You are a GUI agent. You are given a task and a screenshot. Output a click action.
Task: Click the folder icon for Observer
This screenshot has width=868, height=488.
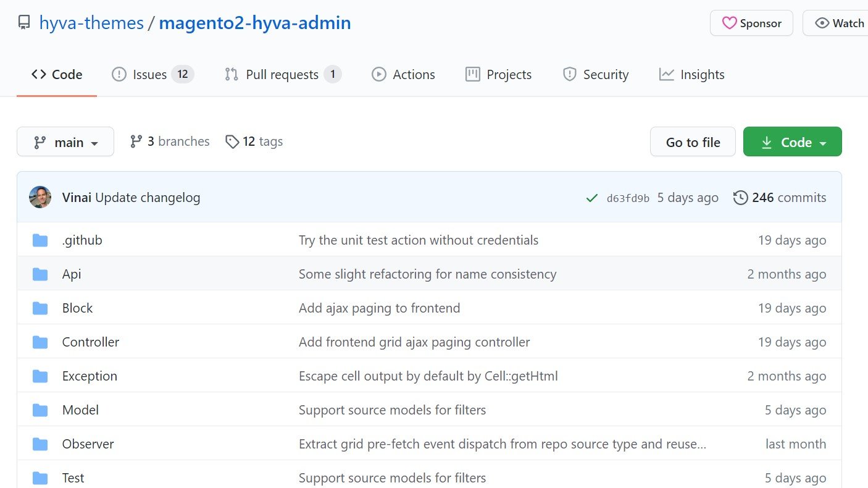40,444
